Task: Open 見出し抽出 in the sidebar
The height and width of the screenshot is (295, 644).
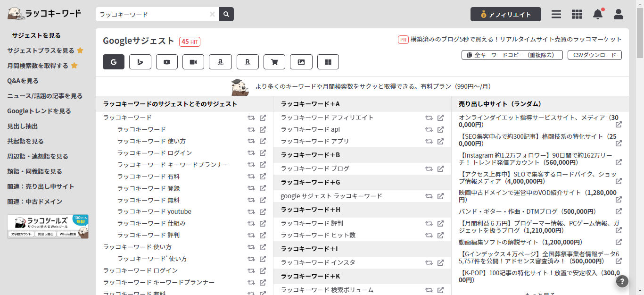Action: pos(23,126)
